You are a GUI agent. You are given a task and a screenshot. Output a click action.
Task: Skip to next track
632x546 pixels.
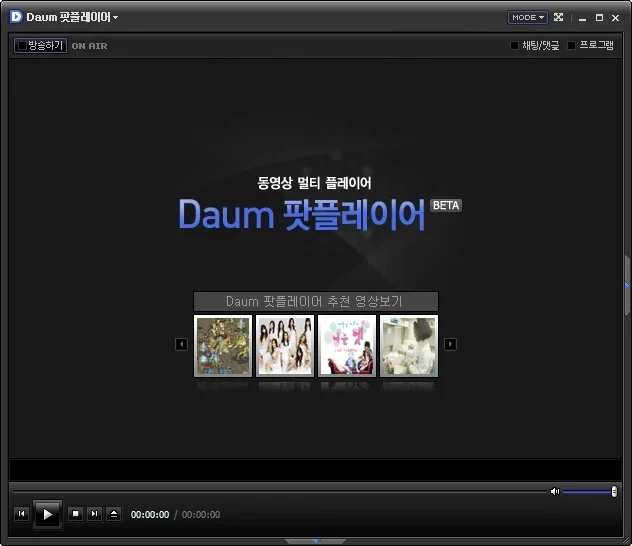coord(94,514)
